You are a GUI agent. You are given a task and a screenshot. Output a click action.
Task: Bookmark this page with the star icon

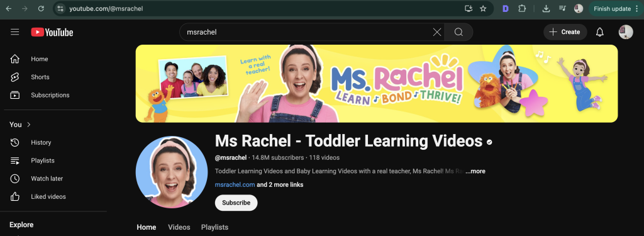coord(483,9)
